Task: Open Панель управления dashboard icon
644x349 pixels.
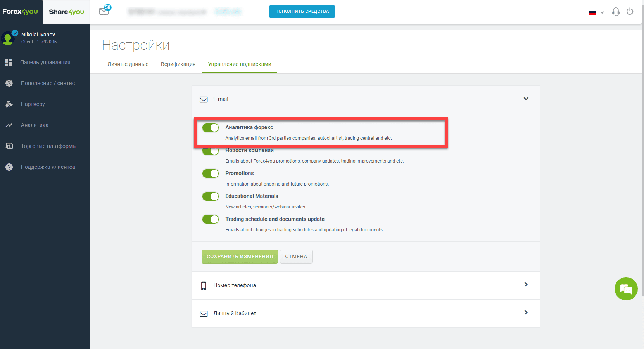Action: pyautogui.click(x=9, y=62)
